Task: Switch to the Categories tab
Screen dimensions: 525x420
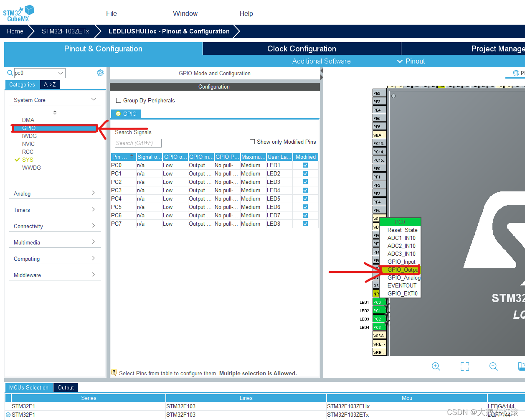Action: click(x=22, y=84)
